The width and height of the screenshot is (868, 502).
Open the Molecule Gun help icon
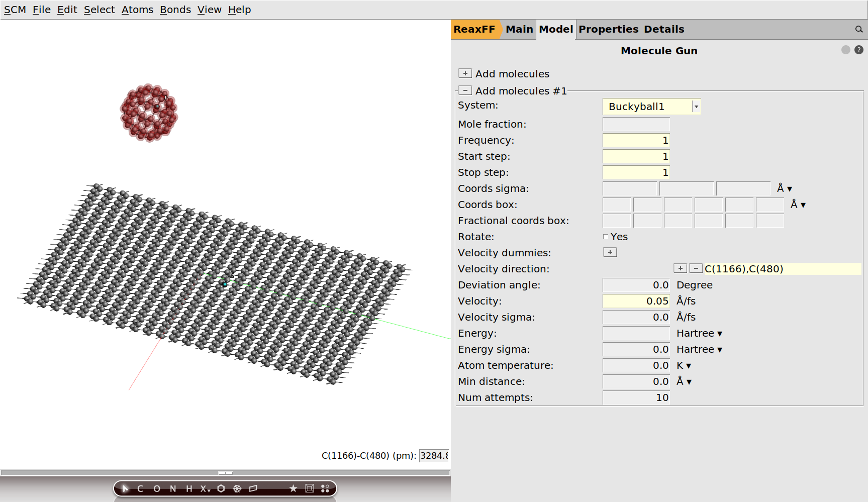coord(859,50)
